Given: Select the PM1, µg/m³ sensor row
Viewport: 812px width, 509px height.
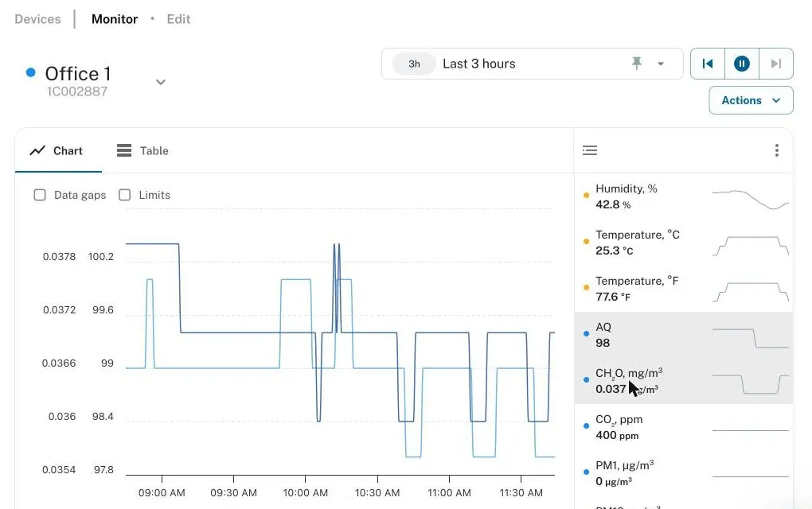Looking at the screenshot, I should pos(684,473).
